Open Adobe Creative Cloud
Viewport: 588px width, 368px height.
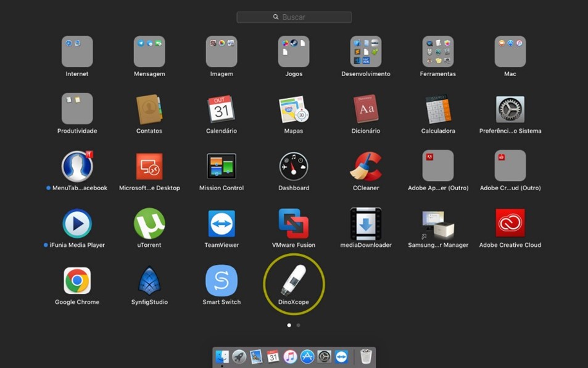[x=510, y=224]
